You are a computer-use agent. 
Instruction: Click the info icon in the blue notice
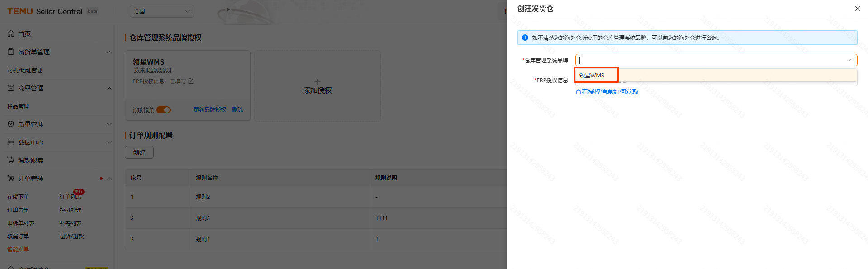[x=525, y=38]
